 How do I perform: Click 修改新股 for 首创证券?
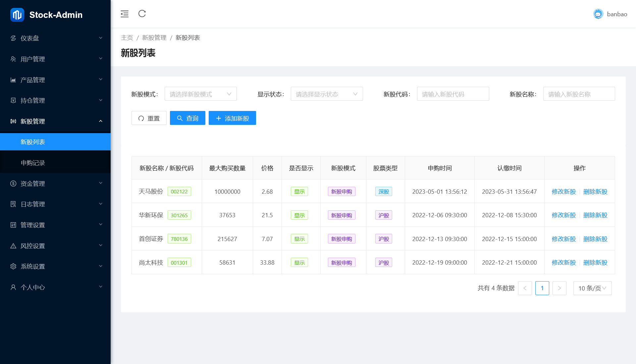pyautogui.click(x=563, y=238)
